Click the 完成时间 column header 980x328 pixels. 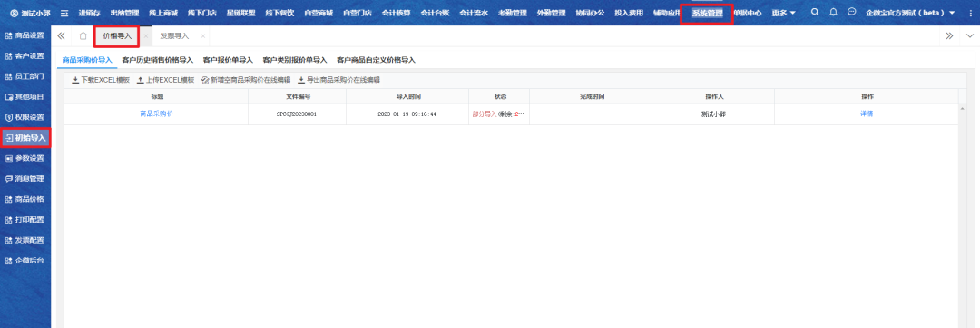591,96
